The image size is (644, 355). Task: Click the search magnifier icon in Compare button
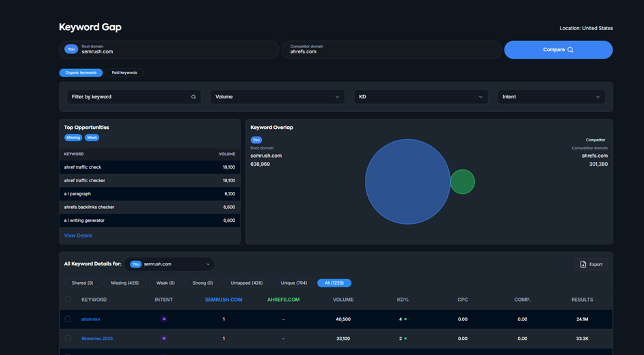pyautogui.click(x=570, y=50)
